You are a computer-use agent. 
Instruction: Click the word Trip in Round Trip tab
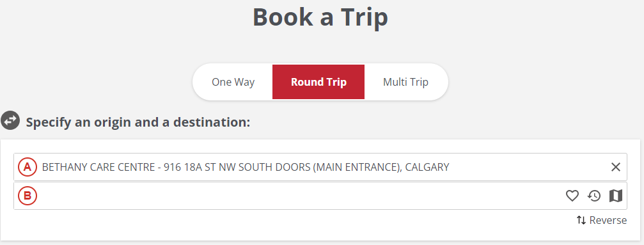(x=336, y=82)
